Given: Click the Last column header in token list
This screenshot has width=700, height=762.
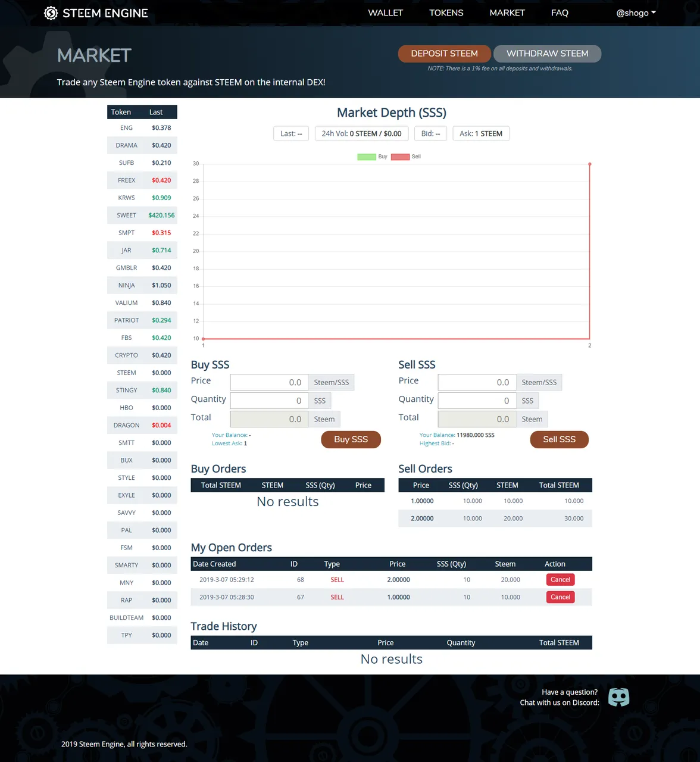Looking at the screenshot, I should (x=156, y=112).
